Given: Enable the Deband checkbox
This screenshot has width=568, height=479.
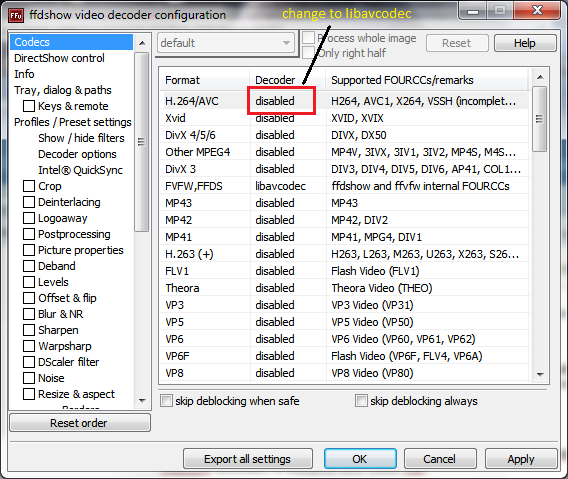Looking at the screenshot, I should click(29, 266).
